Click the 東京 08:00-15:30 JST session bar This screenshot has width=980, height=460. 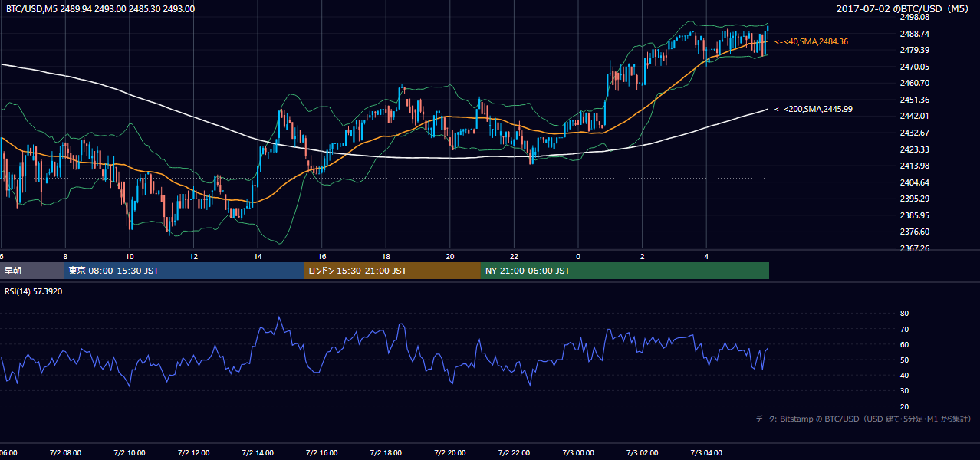point(184,271)
